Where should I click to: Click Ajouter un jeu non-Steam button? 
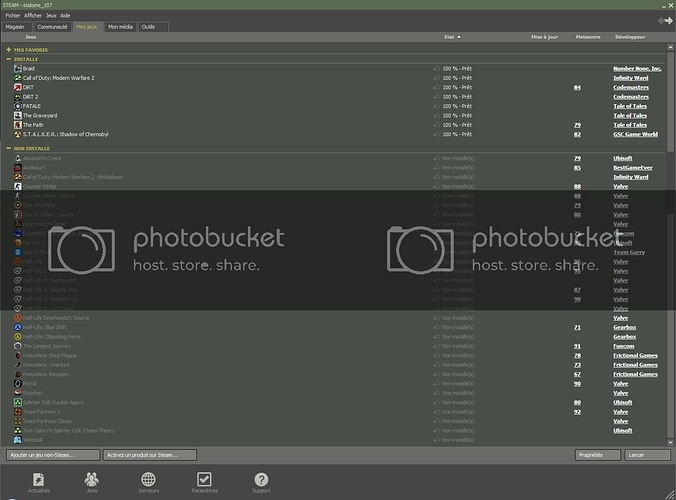(x=53, y=455)
